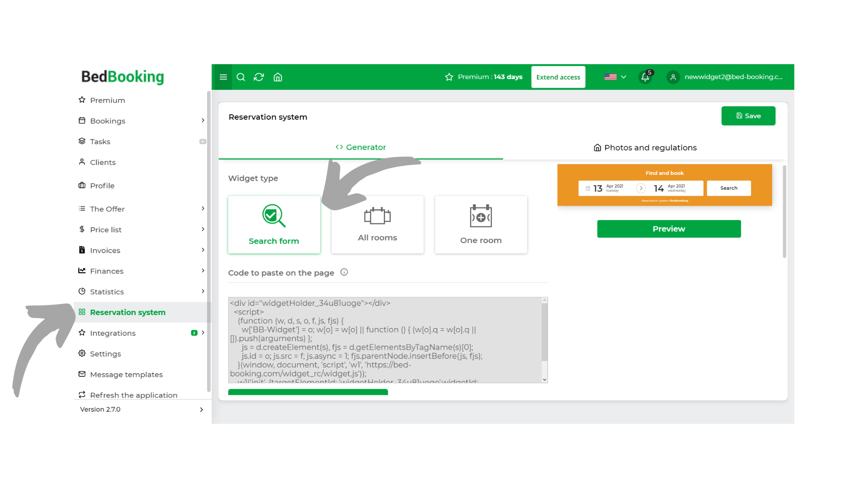Click the Extend access button
The width and height of the screenshot is (868, 488).
[558, 77]
